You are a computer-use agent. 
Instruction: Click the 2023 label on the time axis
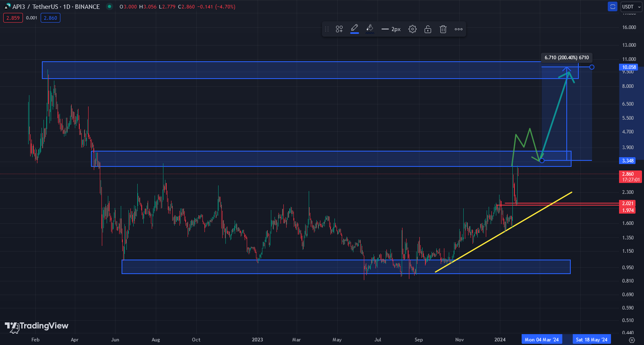pos(257,340)
